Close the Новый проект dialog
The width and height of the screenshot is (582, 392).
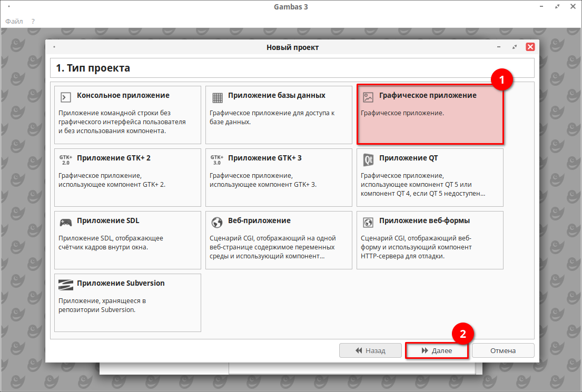pyautogui.click(x=530, y=47)
